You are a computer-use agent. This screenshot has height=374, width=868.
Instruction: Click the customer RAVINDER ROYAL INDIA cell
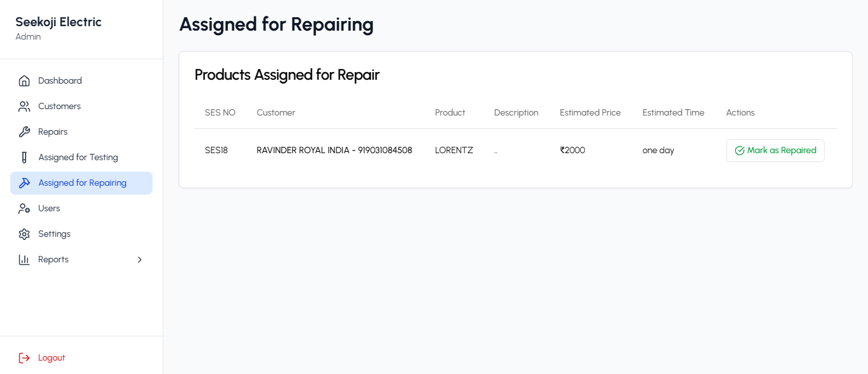[334, 151]
